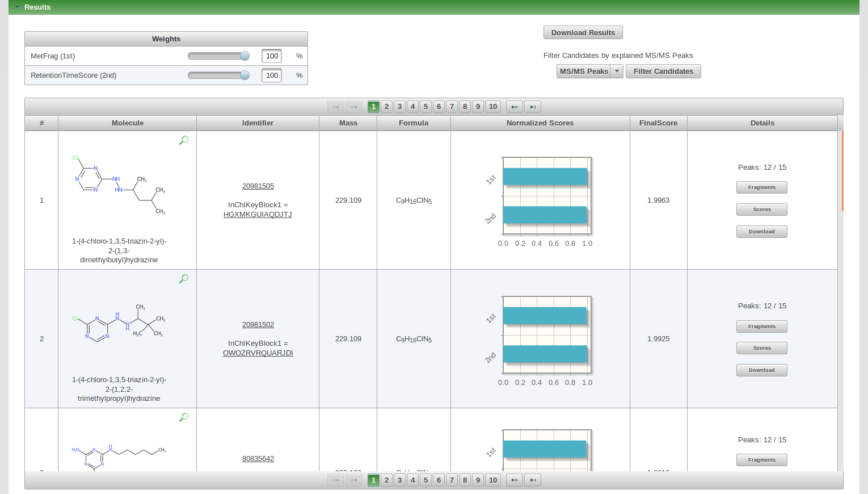
Task: Sort table by FinalScore column header
Action: pyautogui.click(x=658, y=123)
